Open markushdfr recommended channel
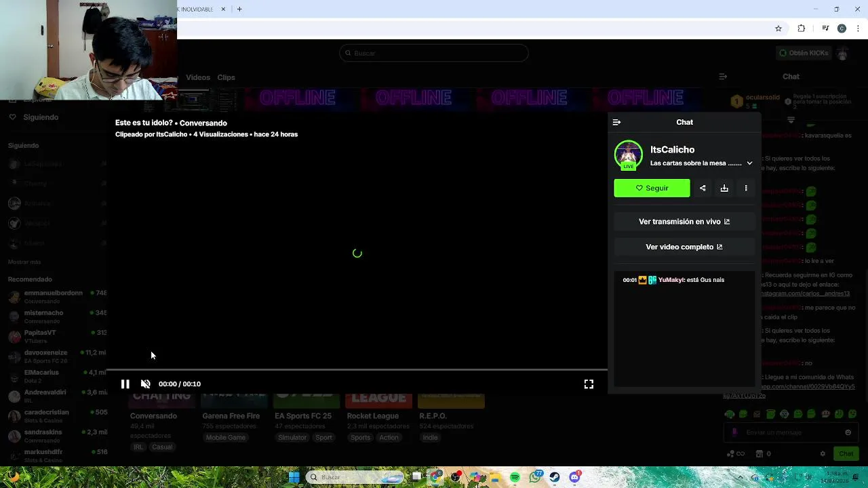Screen dimensions: 868x488 pos(57,455)
